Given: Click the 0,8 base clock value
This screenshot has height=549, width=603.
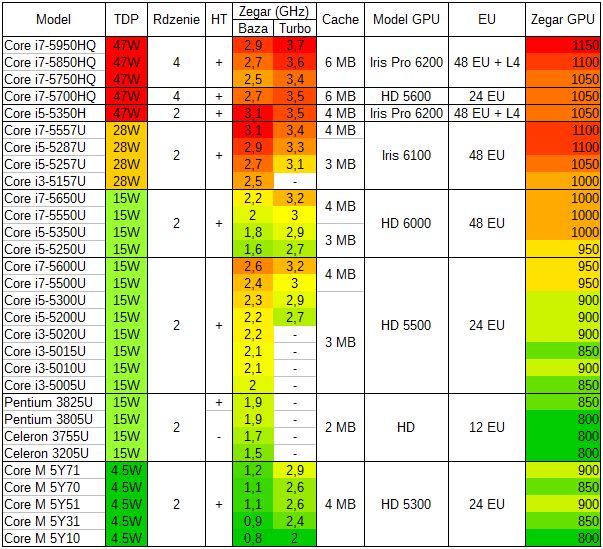Looking at the screenshot, I should click(253, 538).
